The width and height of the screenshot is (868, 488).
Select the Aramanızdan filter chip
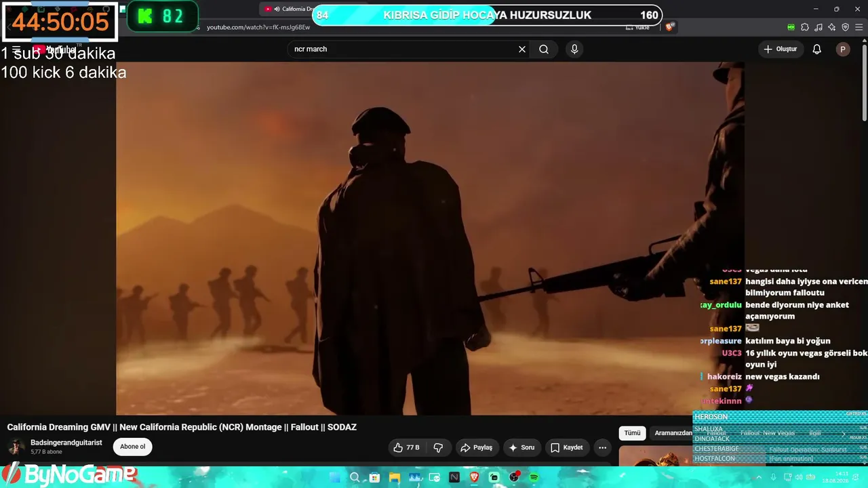coord(673,433)
